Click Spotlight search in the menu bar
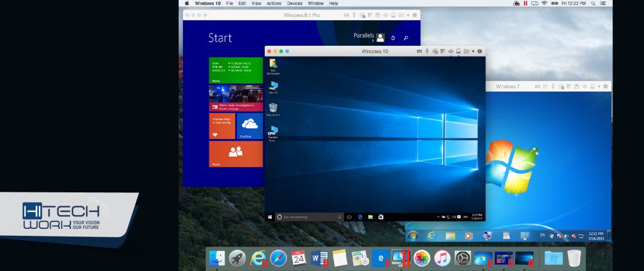Viewport: 644px width, 271px height. pyautogui.click(x=594, y=3)
